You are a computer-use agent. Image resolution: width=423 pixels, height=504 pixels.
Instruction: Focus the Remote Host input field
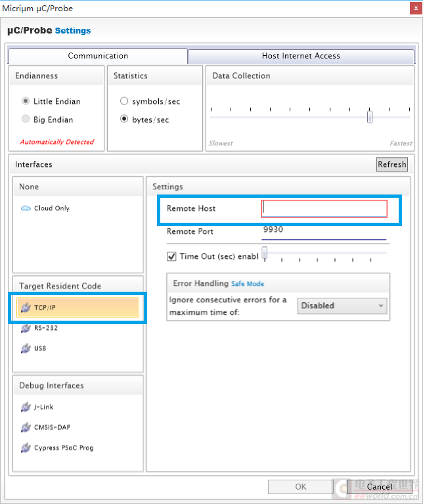click(x=324, y=208)
